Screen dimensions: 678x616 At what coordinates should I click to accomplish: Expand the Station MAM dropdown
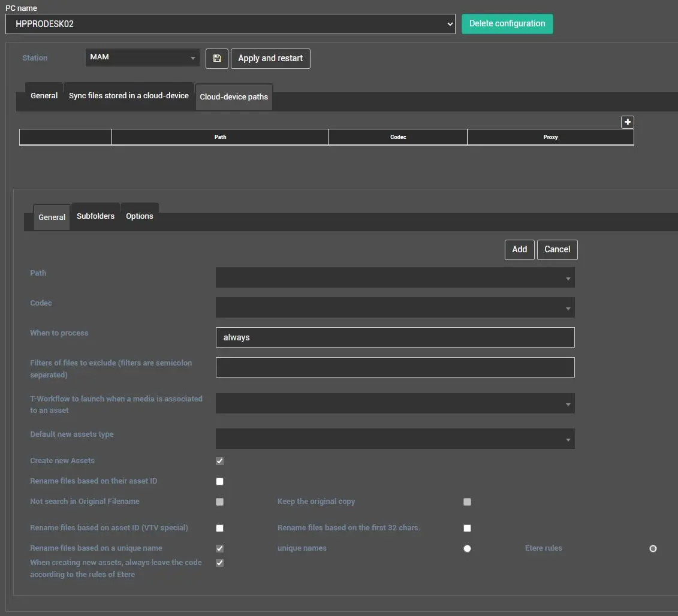pos(142,58)
